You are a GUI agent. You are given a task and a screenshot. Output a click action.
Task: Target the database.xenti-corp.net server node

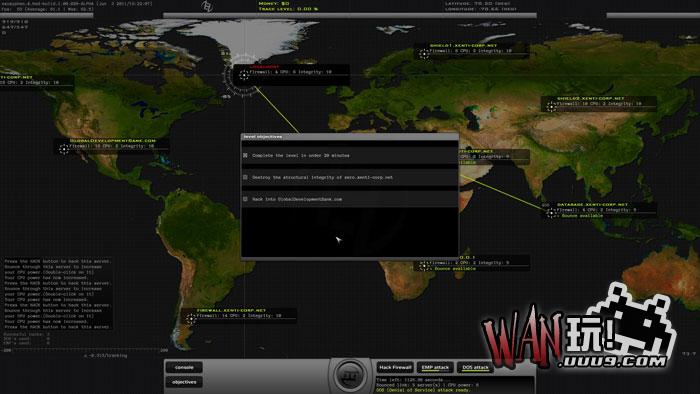click(551, 213)
